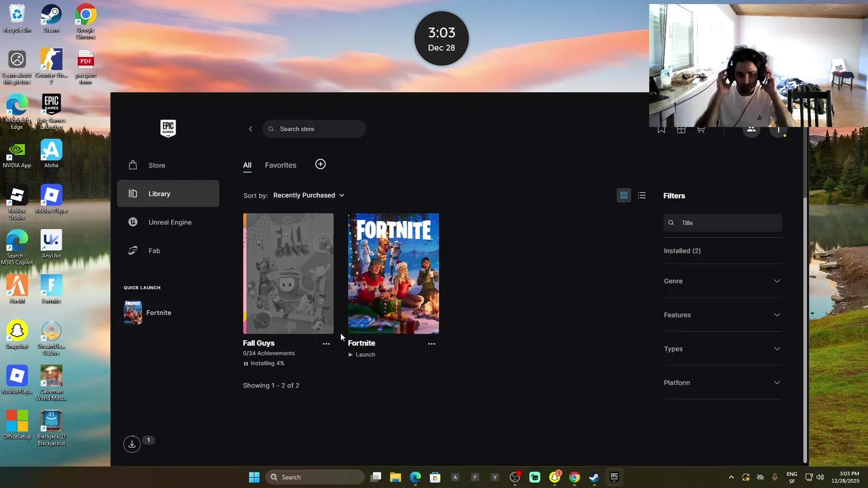This screenshot has height=488, width=868.
Task: Click the ENG language indicator in the tray
Action: pyautogui.click(x=792, y=477)
